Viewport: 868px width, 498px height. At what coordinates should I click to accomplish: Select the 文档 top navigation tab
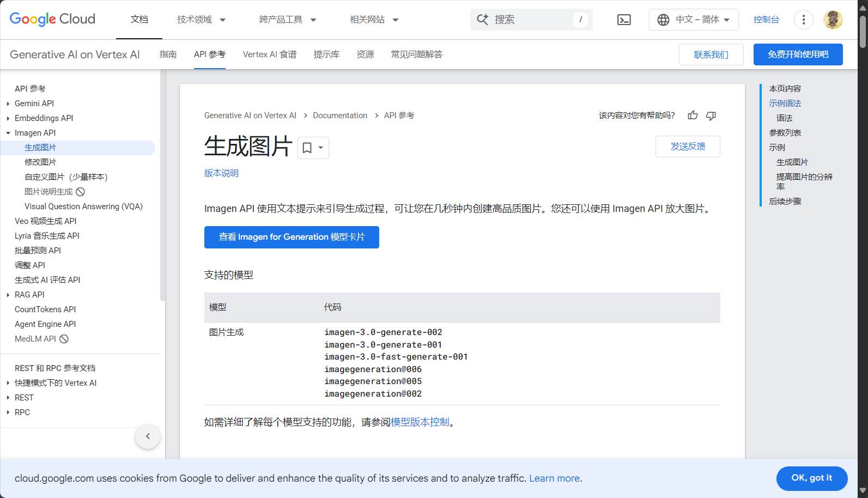[x=139, y=20]
